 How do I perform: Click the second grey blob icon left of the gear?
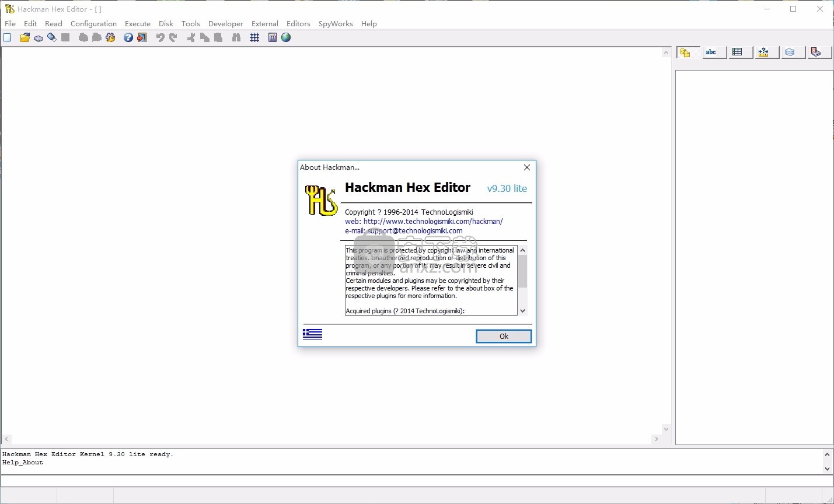pyautogui.click(x=97, y=37)
